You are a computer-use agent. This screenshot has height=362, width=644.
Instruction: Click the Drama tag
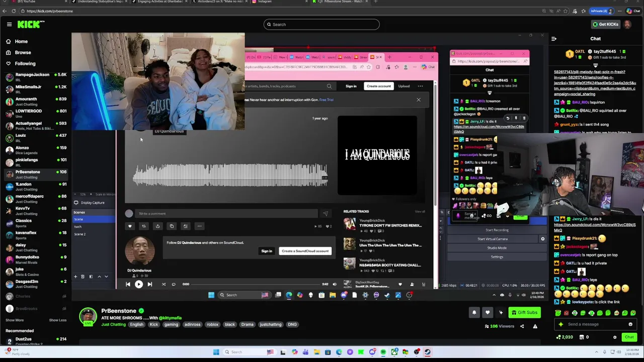coord(247,325)
